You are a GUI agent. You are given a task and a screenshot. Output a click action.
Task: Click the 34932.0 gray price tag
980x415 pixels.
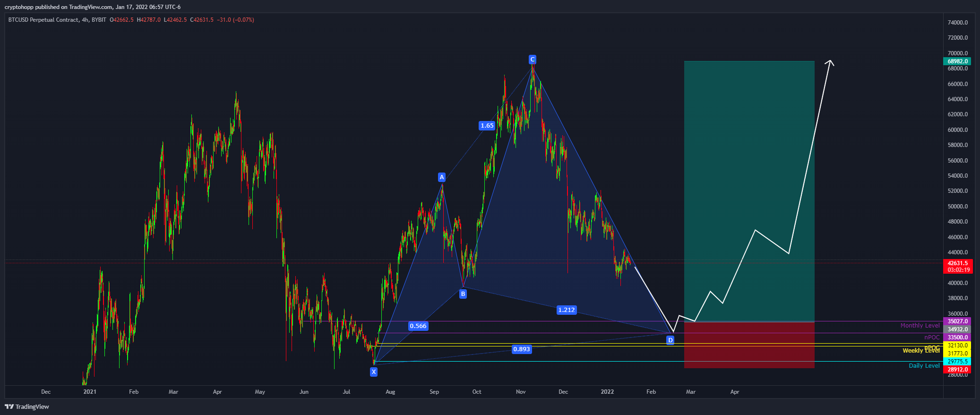957,329
